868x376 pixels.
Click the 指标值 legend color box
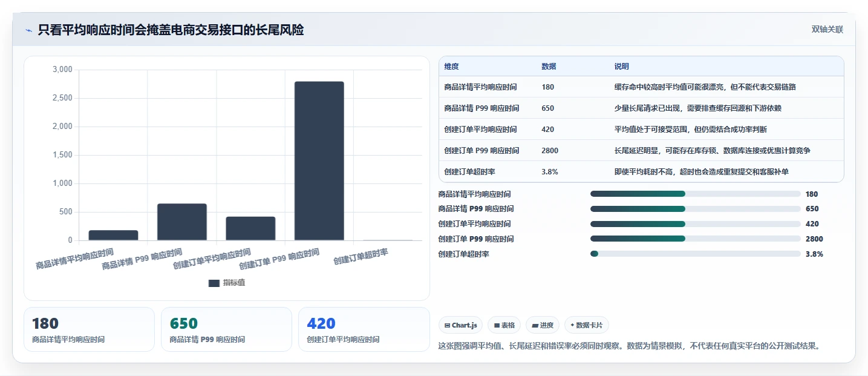[x=214, y=283]
